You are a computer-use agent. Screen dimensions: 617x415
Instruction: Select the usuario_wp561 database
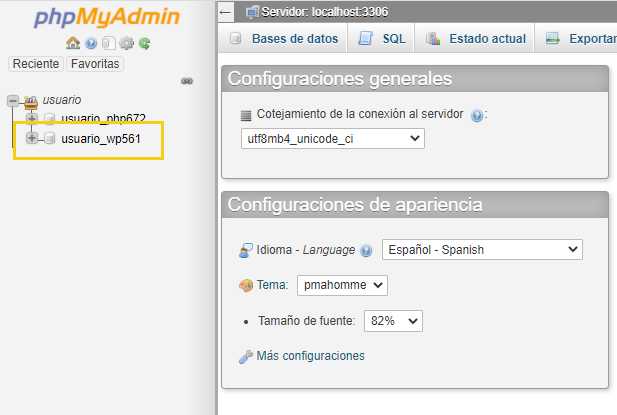[x=101, y=139]
